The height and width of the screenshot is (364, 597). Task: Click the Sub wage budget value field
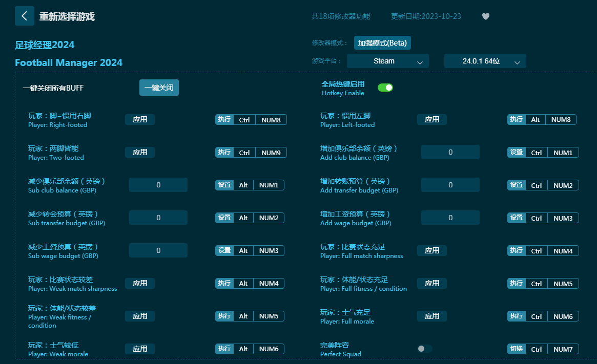tap(158, 250)
